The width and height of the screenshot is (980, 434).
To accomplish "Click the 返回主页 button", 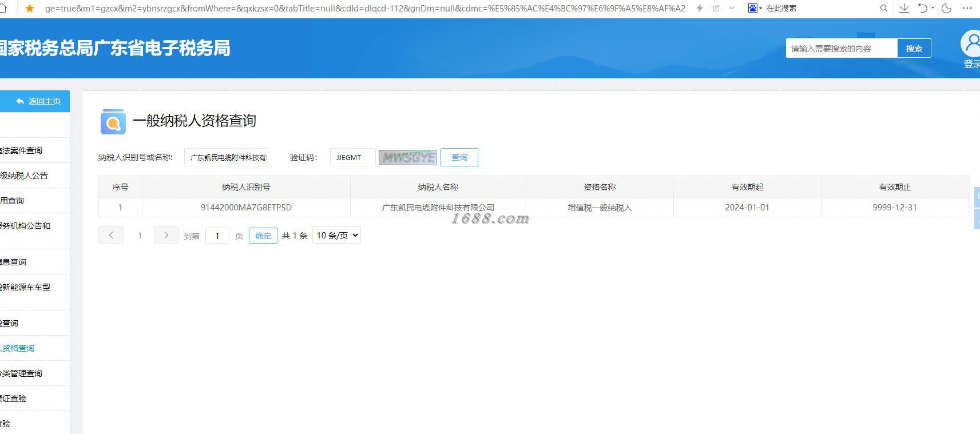I will click(x=35, y=101).
